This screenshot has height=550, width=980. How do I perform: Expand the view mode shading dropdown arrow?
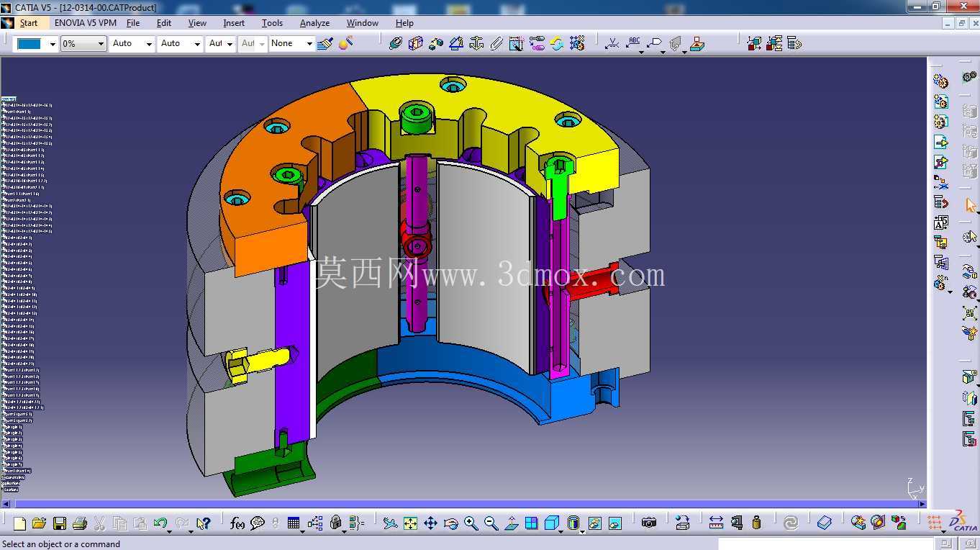[x=582, y=531]
